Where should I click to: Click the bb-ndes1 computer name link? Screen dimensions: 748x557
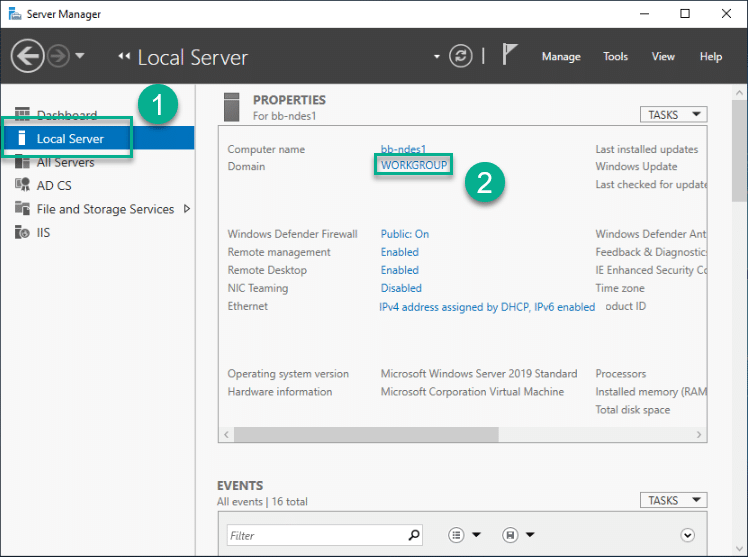403,149
